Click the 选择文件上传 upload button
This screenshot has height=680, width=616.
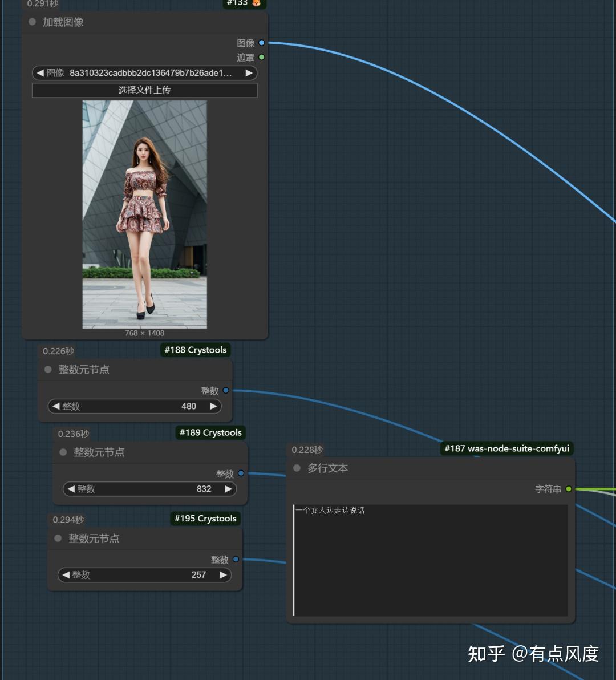pos(144,90)
